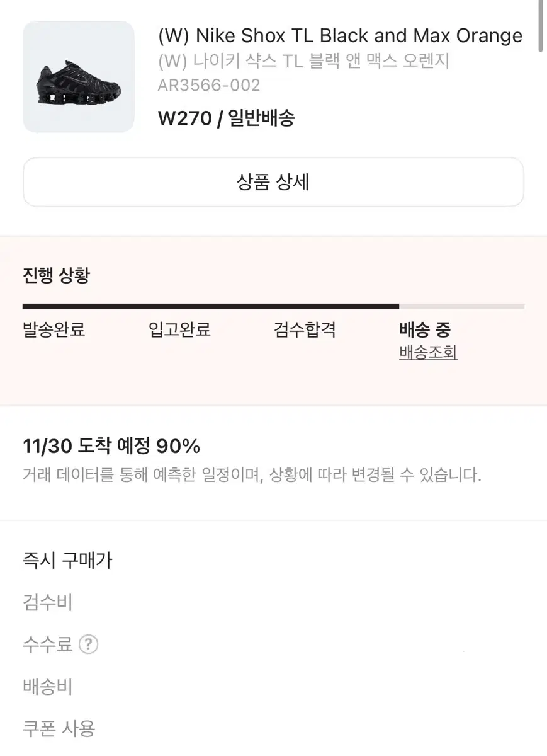Click the 쿠폰 사용 row label
Image resolution: width=547 pixels, height=756 pixels.
[59, 729]
